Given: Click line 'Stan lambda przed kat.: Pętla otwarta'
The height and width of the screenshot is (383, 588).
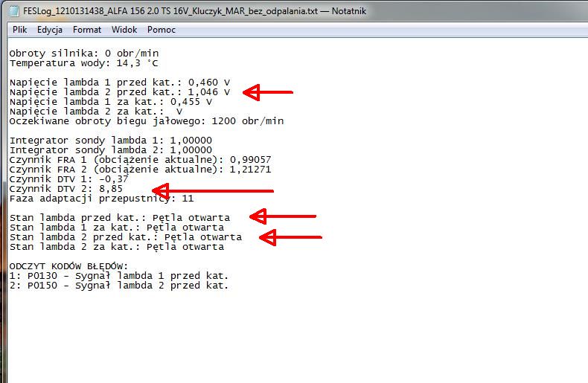Looking at the screenshot, I should [x=120, y=218].
